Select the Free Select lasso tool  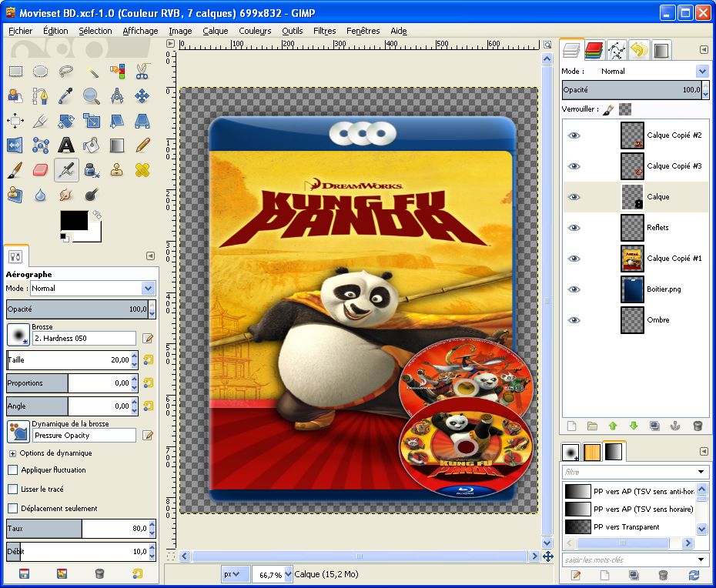(x=66, y=72)
